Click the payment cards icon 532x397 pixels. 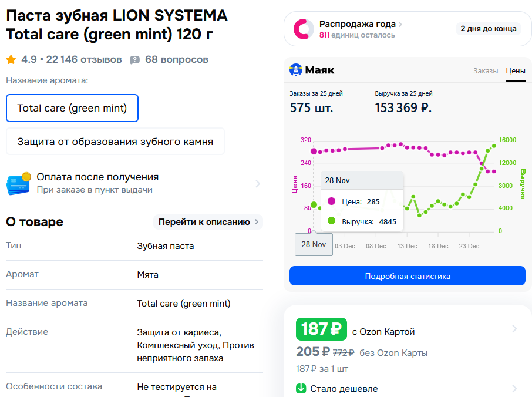(18, 184)
